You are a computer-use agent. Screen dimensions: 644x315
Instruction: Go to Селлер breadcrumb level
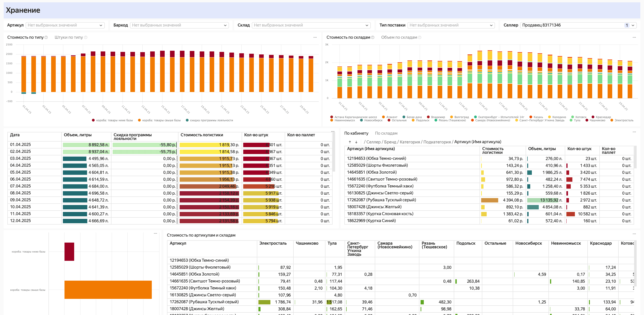coord(374,142)
